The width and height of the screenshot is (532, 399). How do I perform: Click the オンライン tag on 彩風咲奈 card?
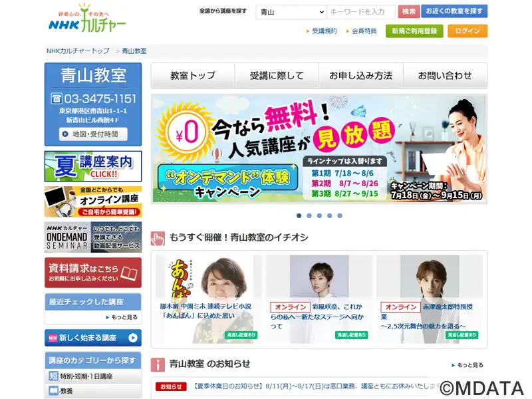coord(290,307)
